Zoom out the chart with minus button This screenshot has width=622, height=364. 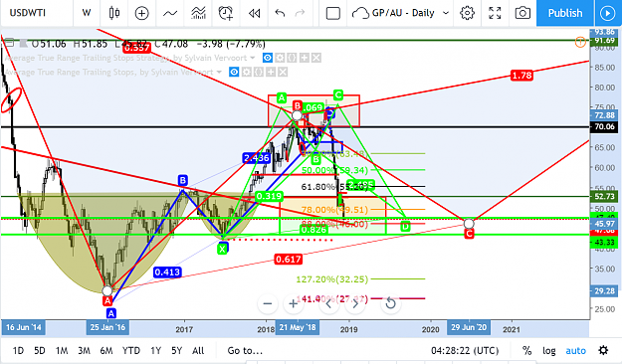coord(268,304)
